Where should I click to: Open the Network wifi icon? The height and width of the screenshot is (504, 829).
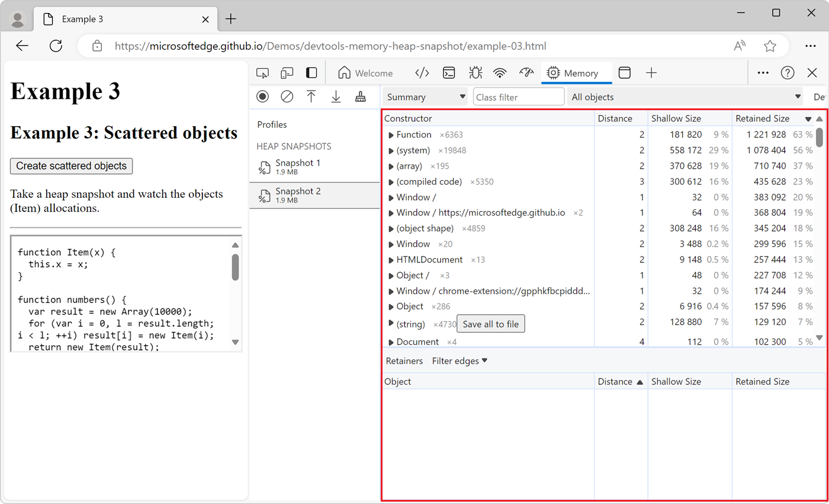pyautogui.click(x=500, y=72)
